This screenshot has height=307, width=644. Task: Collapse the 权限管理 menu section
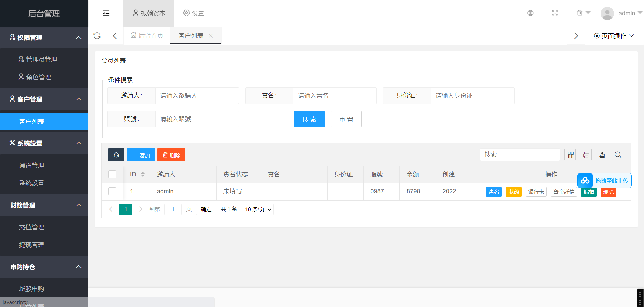(x=79, y=37)
